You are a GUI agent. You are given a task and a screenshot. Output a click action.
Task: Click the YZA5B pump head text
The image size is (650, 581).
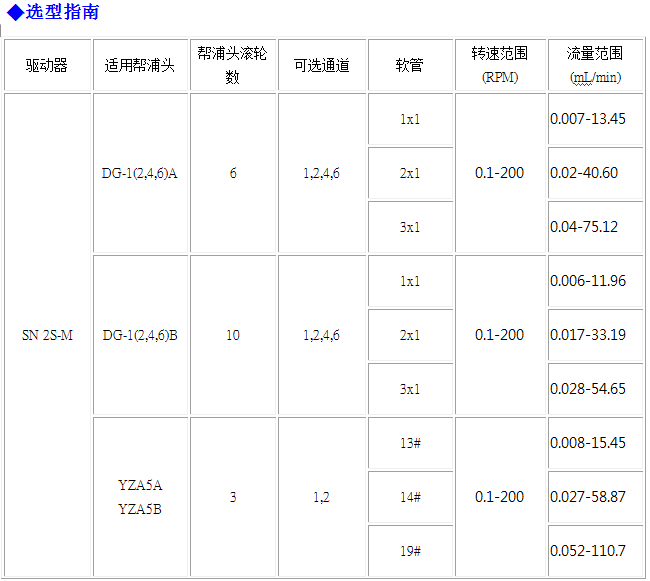click(x=140, y=509)
